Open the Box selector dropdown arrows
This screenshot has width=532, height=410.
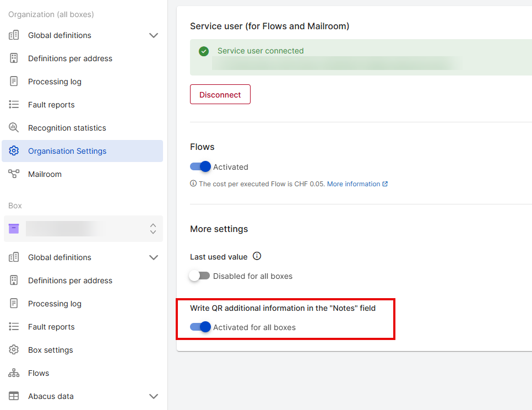[x=153, y=228]
